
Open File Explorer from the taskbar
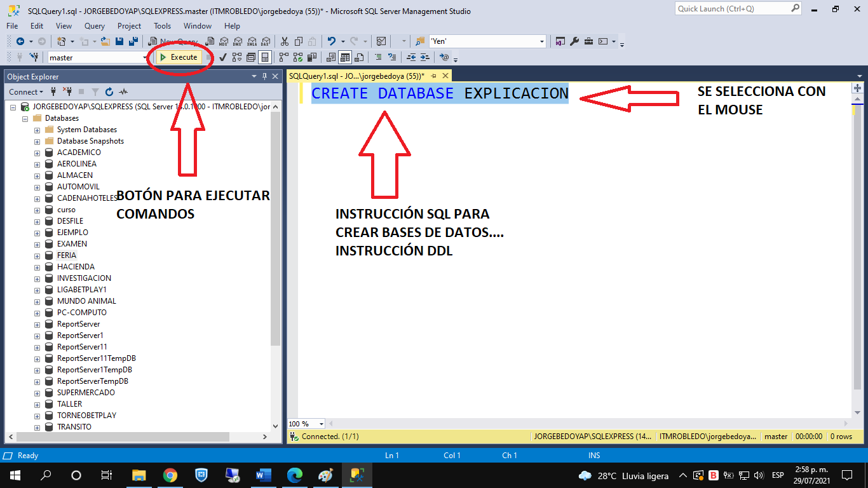(139, 475)
